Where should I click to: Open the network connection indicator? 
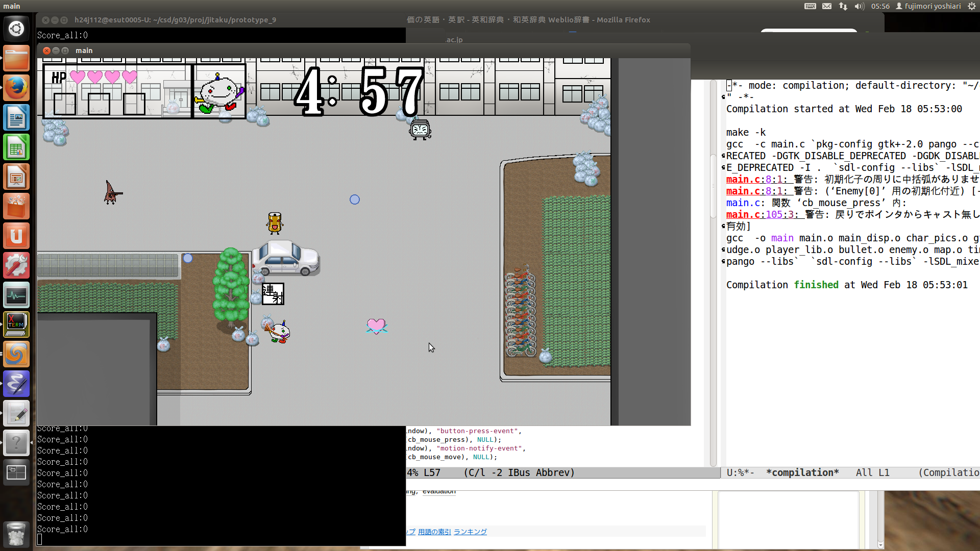pyautogui.click(x=843, y=6)
